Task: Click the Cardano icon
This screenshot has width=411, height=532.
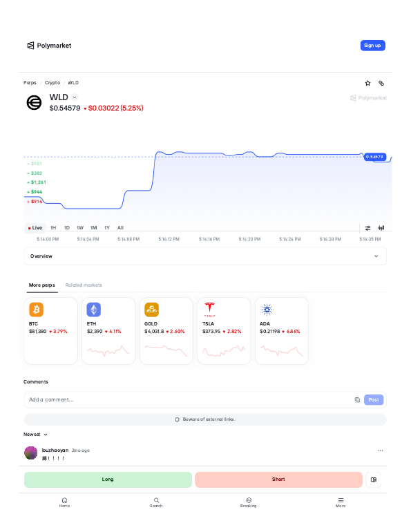Action: click(x=267, y=310)
